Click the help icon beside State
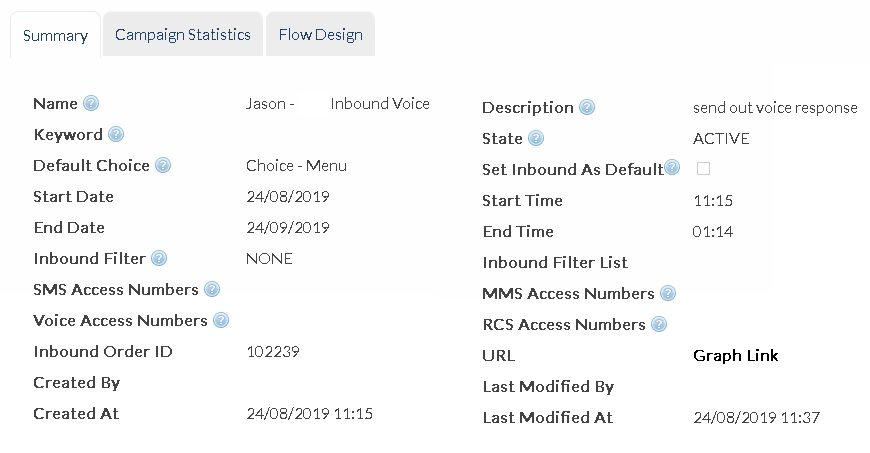The image size is (870, 453). coord(536,139)
